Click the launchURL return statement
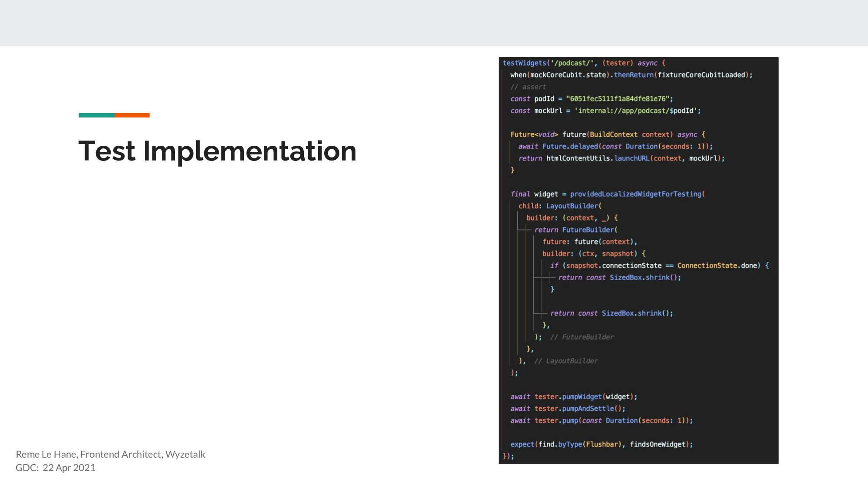The width and height of the screenshot is (868, 488). pyautogui.click(x=621, y=158)
